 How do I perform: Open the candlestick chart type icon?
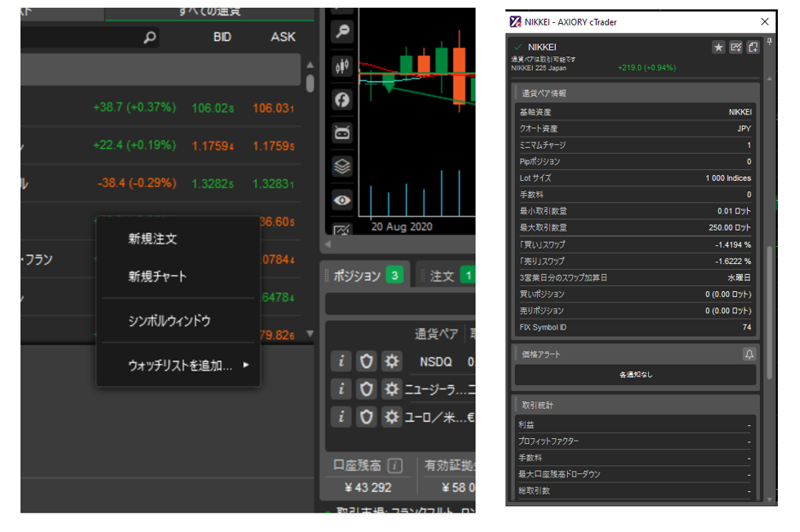point(342,66)
